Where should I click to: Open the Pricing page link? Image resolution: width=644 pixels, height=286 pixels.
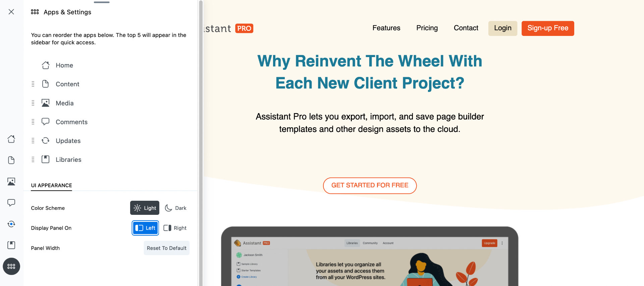point(427,28)
